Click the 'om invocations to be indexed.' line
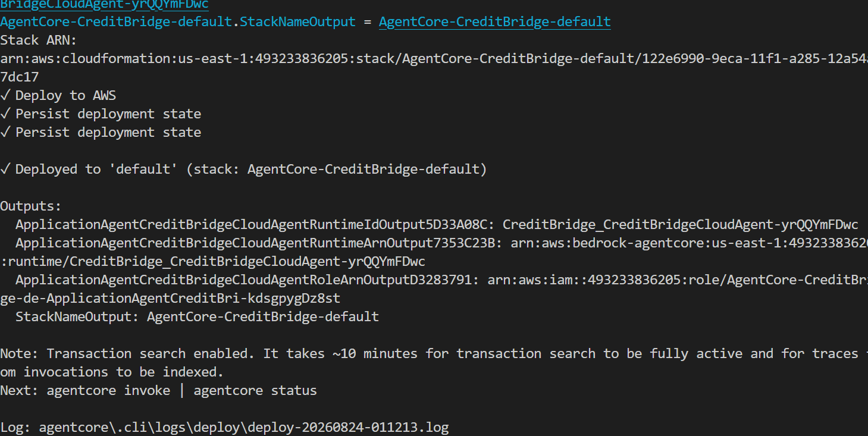 pyautogui.click(x=112, y=372)
